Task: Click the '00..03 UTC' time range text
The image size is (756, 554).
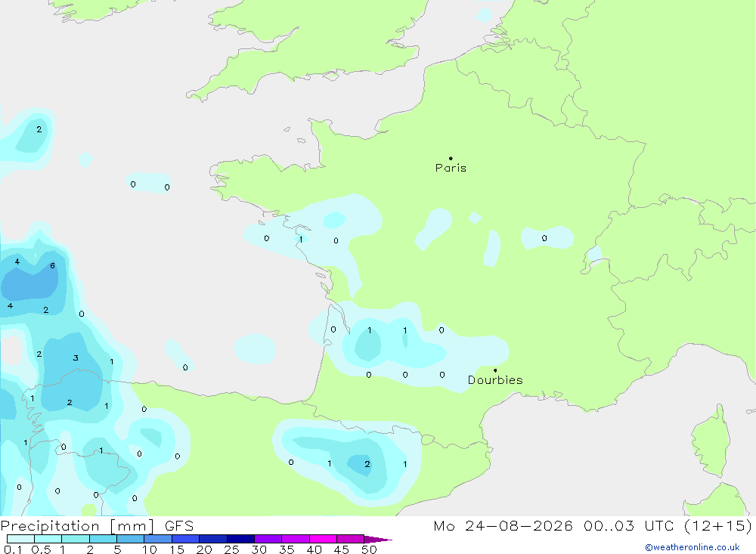Action: click(628, 525)
